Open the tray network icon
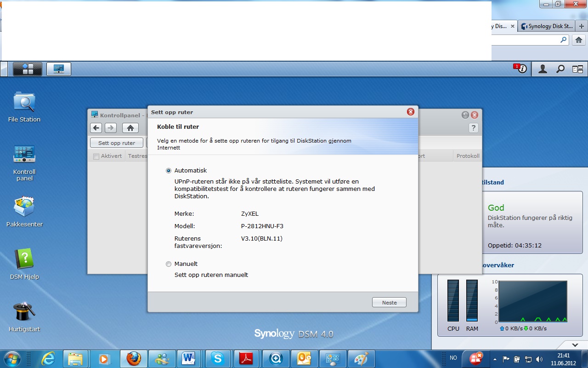 pos(528,359)
